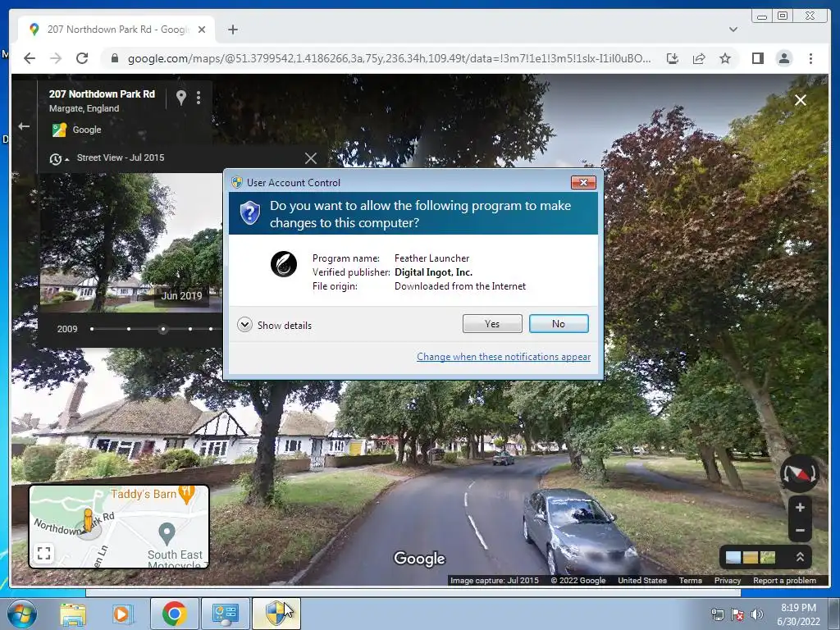The width and height of the screenshot is (840, 630).
Task: Open Action Center flag tray icon
Action: [x=737, y=614]
